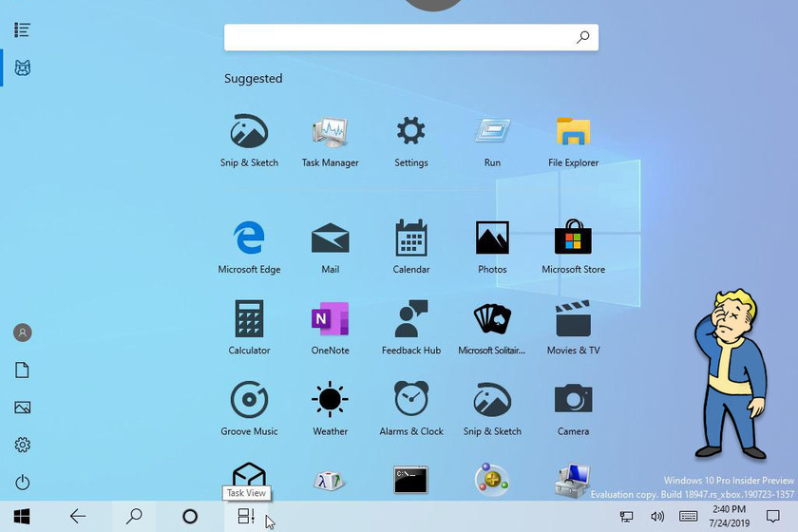Open the volume control in tray
The width and height of the screenshot is (798, 532).
coord(657,517)
